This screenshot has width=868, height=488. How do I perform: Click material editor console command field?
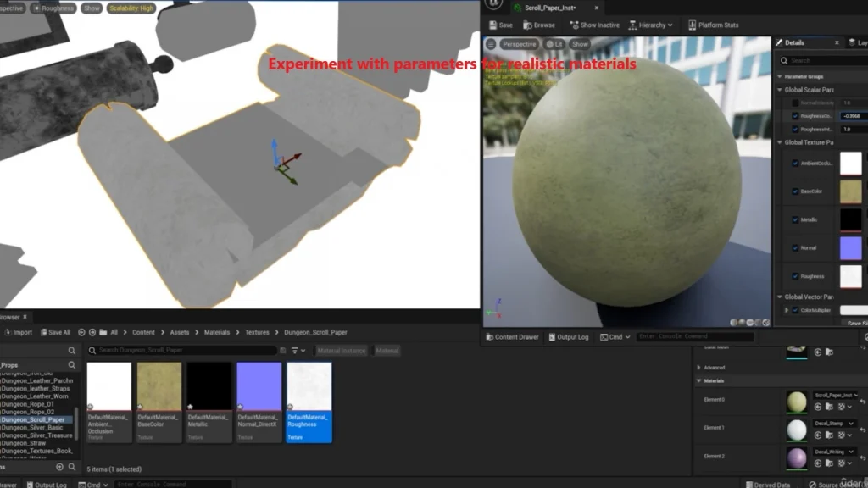(x=695, y=336)
